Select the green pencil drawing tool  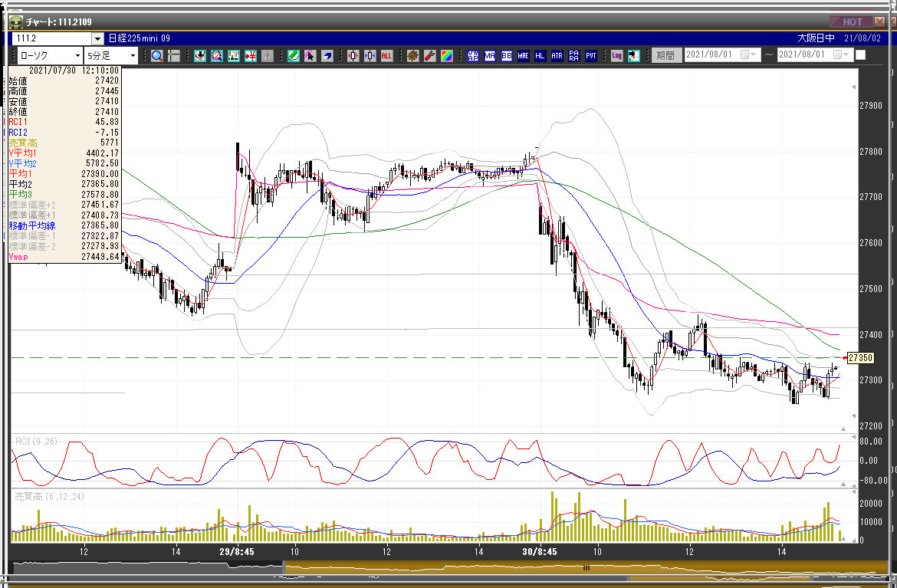pyautogui.click(x=293, y=55)
